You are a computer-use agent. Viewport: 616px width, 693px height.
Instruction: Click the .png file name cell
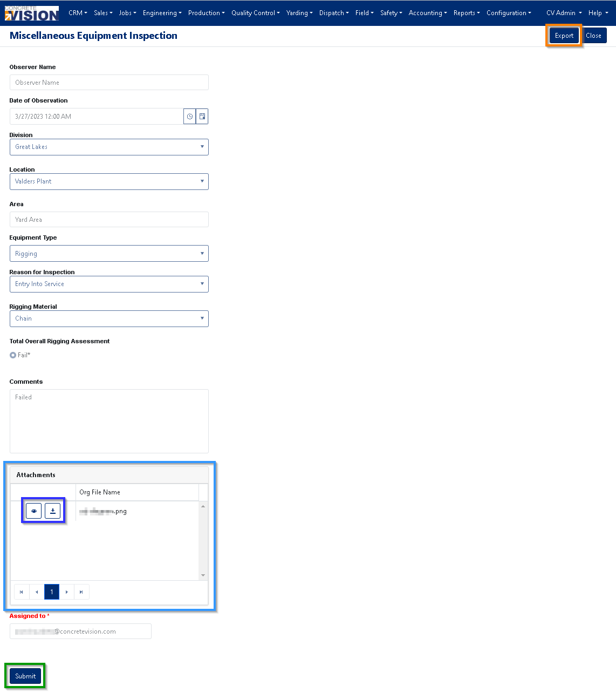click(138, 511)
